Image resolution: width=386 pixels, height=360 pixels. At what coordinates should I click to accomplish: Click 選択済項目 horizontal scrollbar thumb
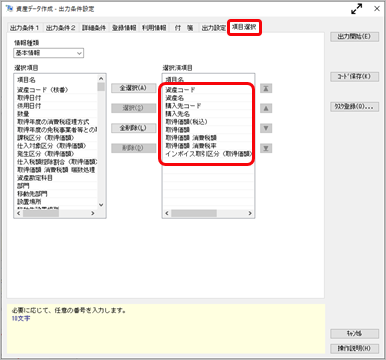[x=194, y=213]
